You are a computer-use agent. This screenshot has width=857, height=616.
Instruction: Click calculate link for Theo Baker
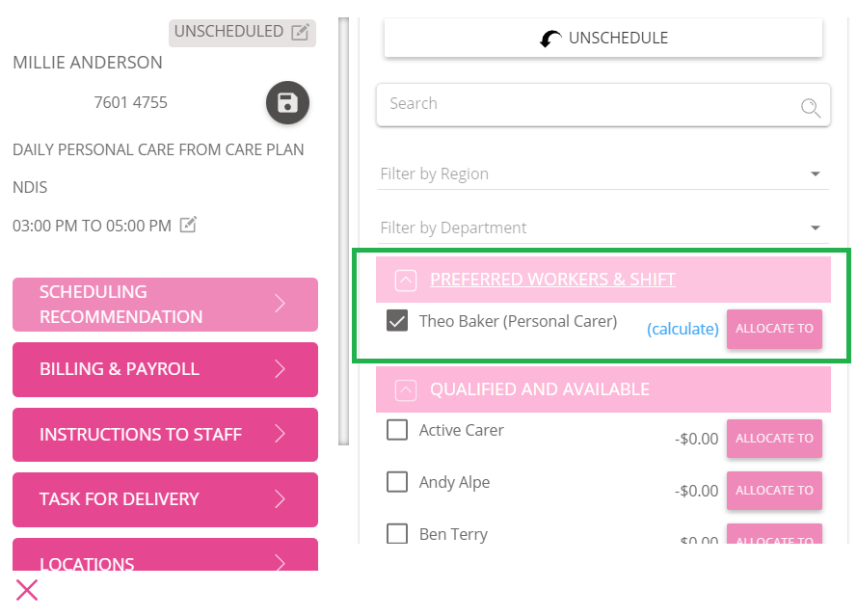pyautogui.click(x=683, y=329)
